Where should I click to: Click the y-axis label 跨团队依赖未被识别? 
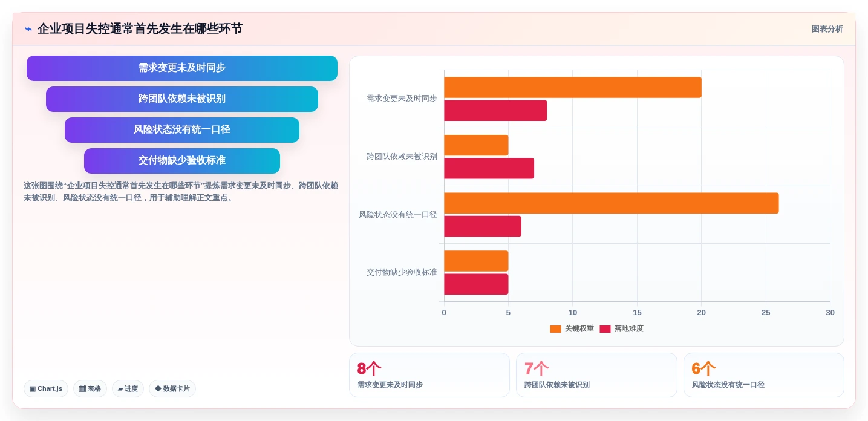coord(402,157)
